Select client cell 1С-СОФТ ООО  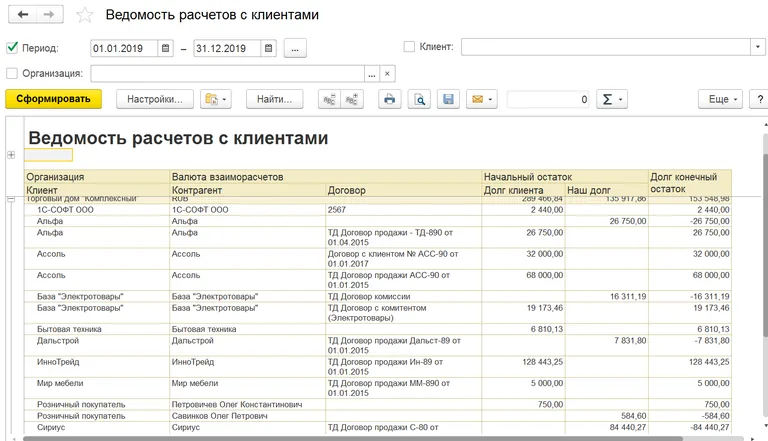tap(96, 210)
